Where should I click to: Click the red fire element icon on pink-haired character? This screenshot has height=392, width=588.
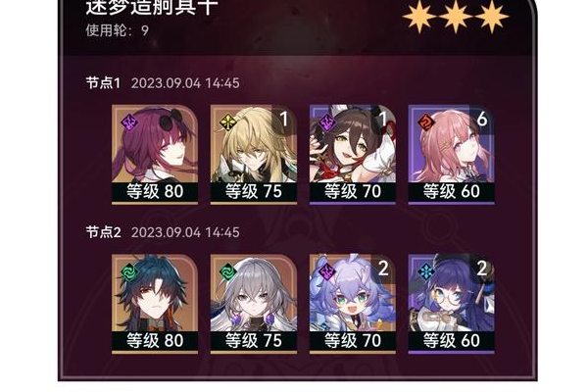(425, 122)
